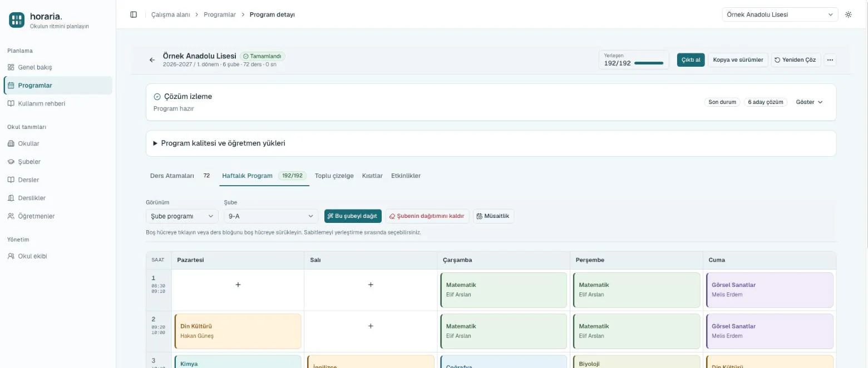Navigate to Okullar in the sidebar
Image resolution: width=868 pixels, height=368 pixels.
tap(58, 143)
